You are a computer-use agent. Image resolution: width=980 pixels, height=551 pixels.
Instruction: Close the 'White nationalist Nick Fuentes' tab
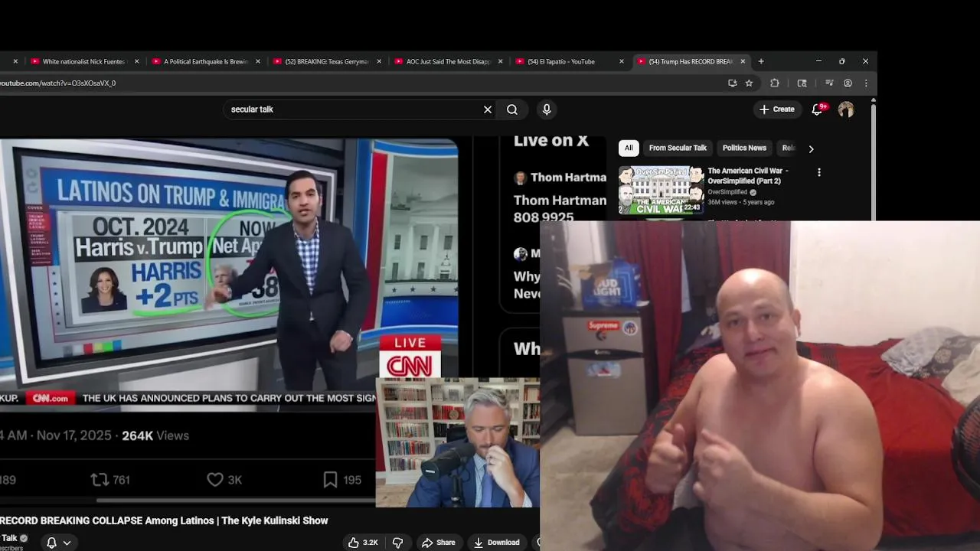point(137,61)
